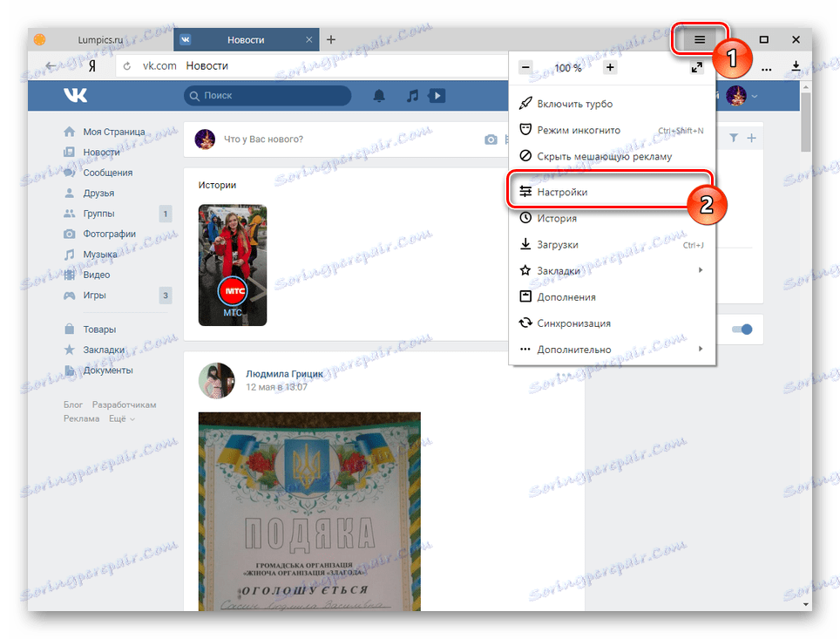Open the МТС story thumbnail
The width and height of the screenshot is (840, 639).
pyautogui.click(x=233, y=265)
